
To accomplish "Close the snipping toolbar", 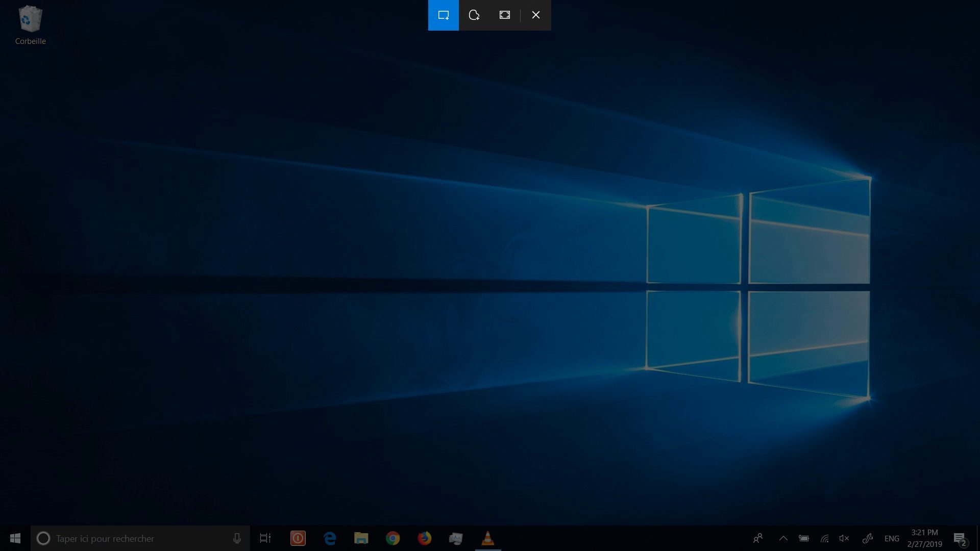I will [536, 15].
